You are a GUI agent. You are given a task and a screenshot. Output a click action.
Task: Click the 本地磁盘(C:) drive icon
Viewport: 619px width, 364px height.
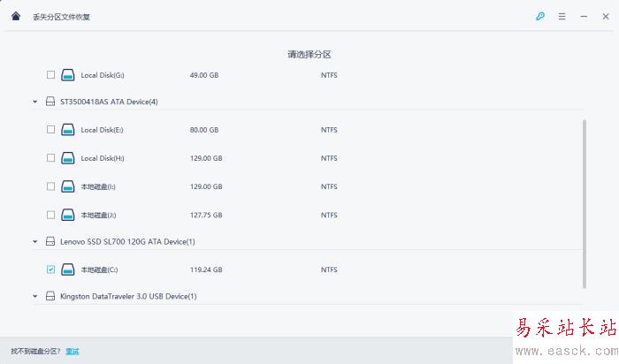click(x=68, y=269)
